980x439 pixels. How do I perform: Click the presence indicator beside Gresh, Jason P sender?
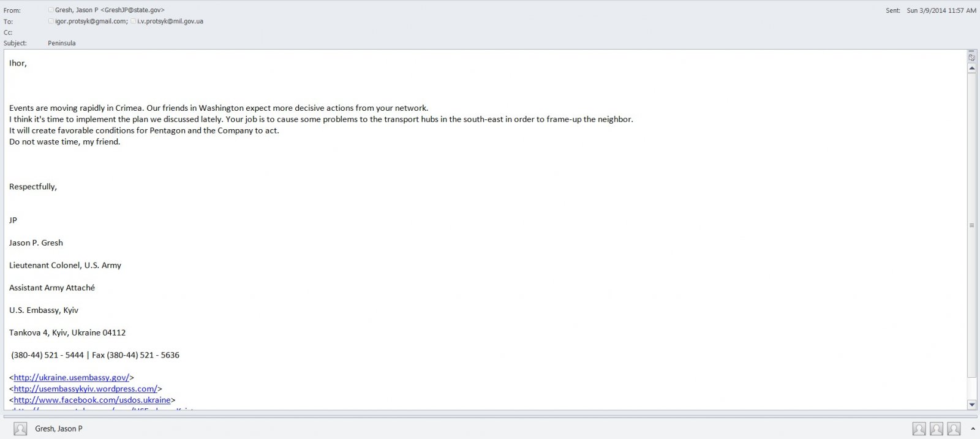pyautogui.click(x=51, y=10)
